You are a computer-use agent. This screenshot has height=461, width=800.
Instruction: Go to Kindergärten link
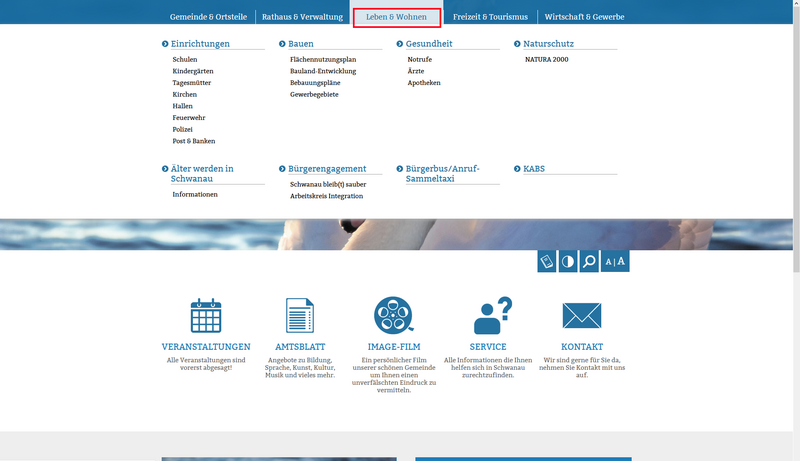point(193,72)
